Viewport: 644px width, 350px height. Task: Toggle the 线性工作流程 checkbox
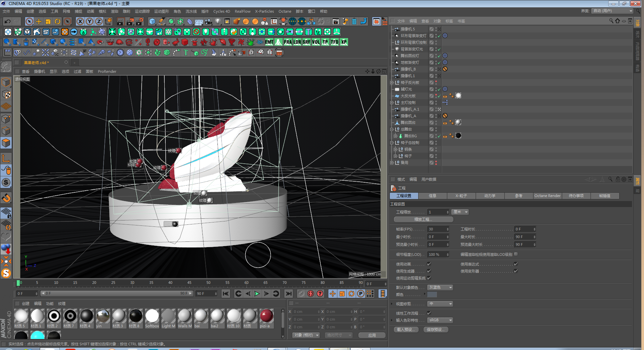point(429,313)
